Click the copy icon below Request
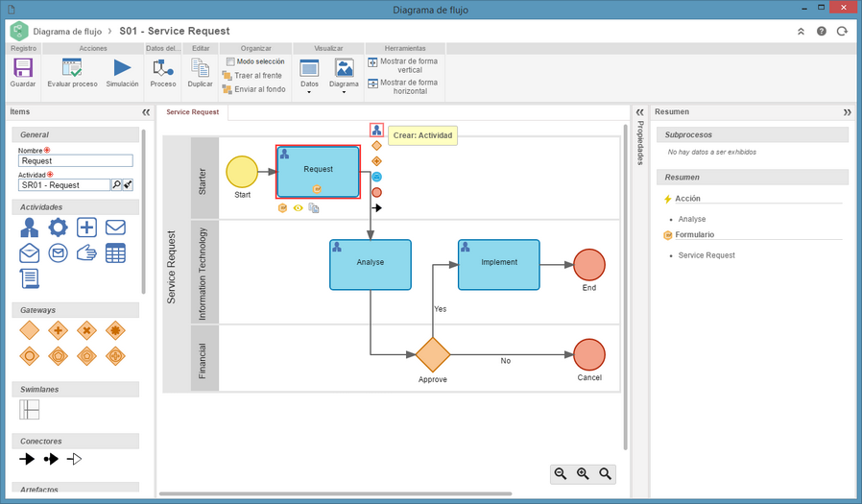This screenshot has width=862, height=504. (313, 207)
